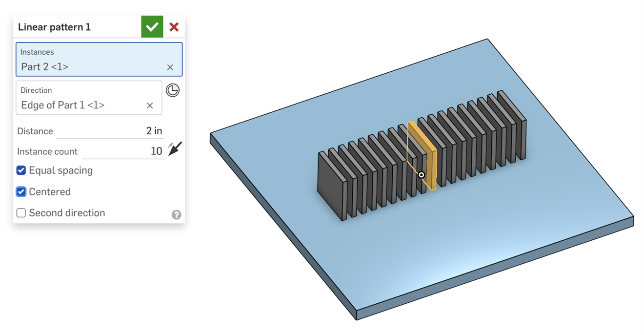Accept the Linear pattern with the green checkmark

pos(152,26)
